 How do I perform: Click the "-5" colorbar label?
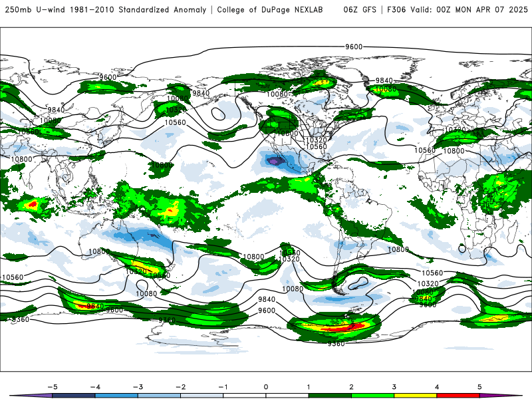(x=53, y=387)
